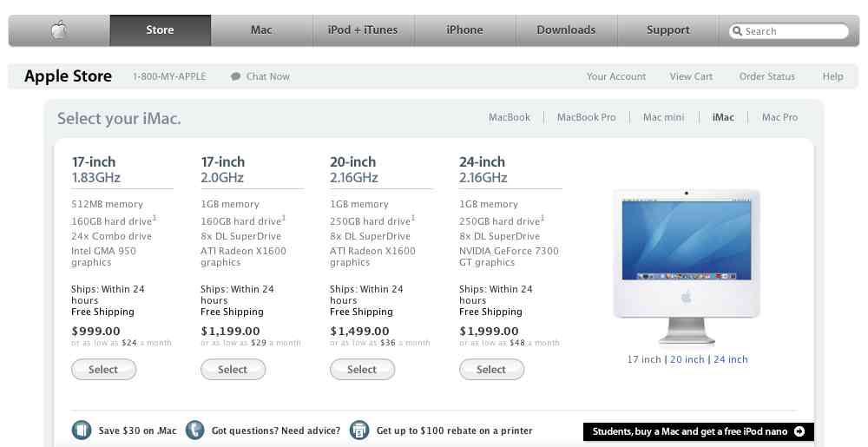
Task: Click the 20-inch 2.16GHz heading
Action: click(354, 169)
